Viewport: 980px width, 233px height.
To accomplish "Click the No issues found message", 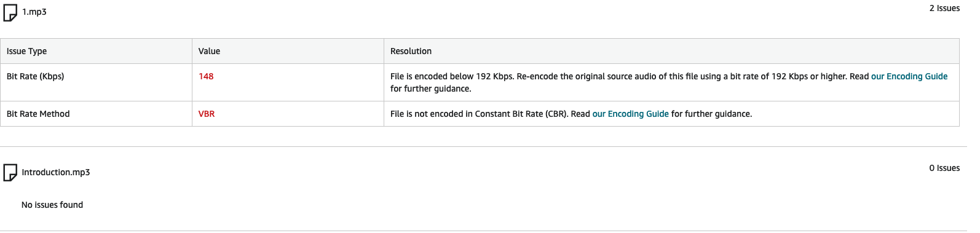I will point(52,205).
